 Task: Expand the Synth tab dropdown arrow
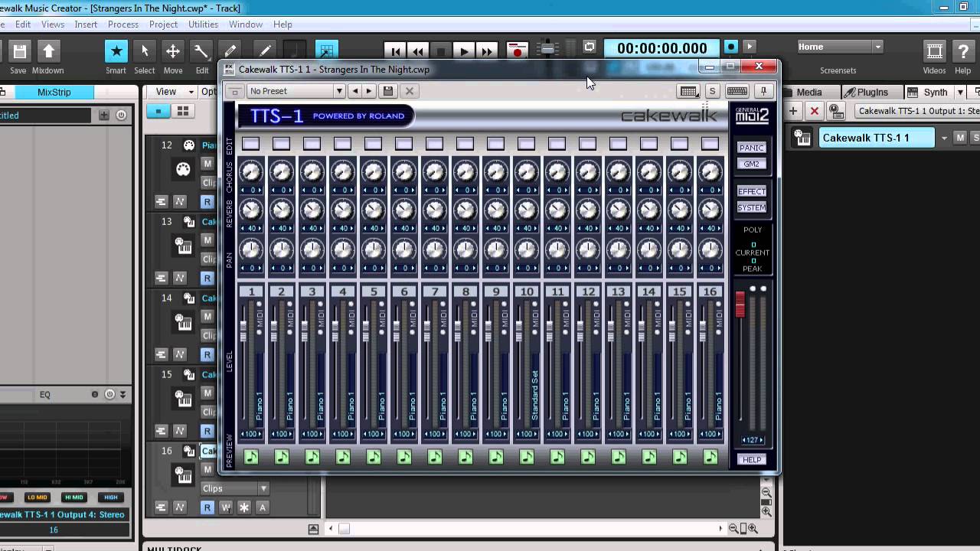pos(959,92)
